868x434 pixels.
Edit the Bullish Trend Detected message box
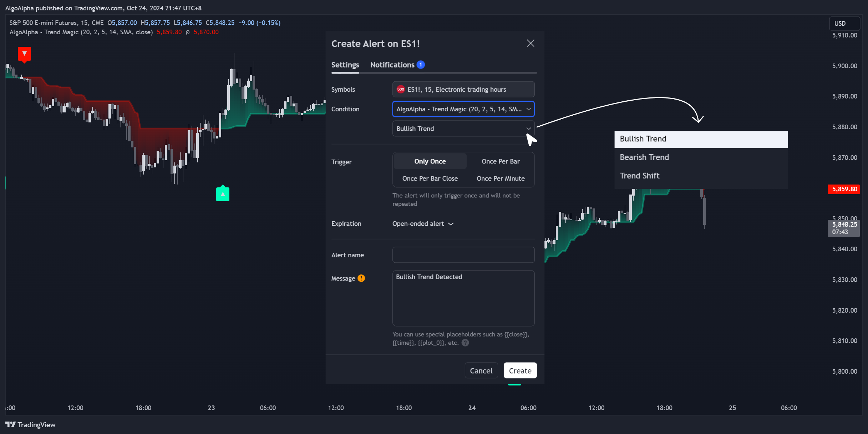(463, 298)
